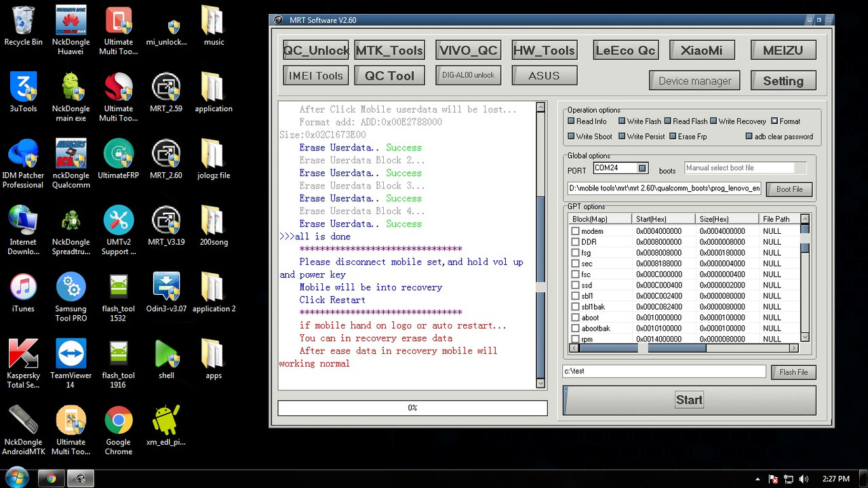868x488 pixels.
Task: Open Internet Download Manager icon
Action: pyautogui.click(x=23, y=231)
